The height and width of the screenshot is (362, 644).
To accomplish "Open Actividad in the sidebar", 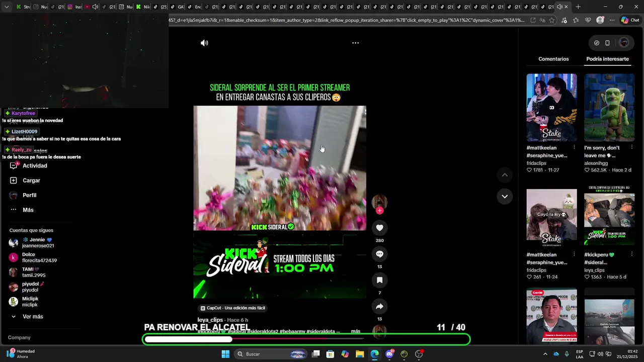I will (35, 166).
